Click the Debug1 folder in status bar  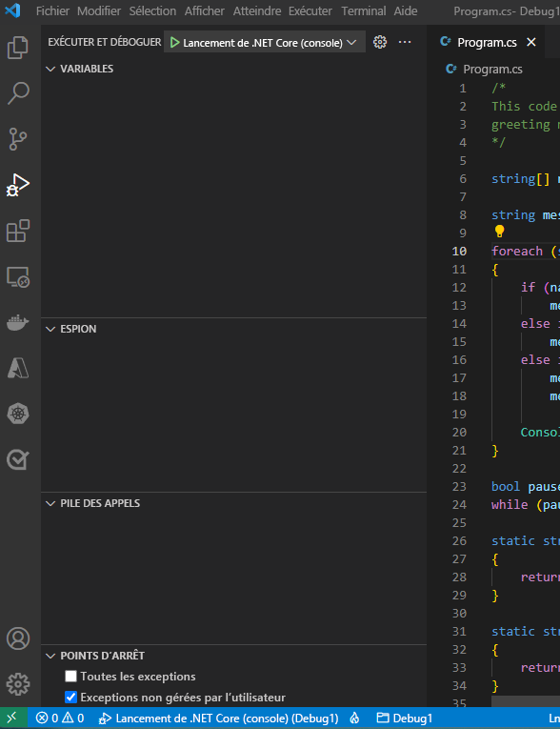pyautogui.click(x=405, y=718)
